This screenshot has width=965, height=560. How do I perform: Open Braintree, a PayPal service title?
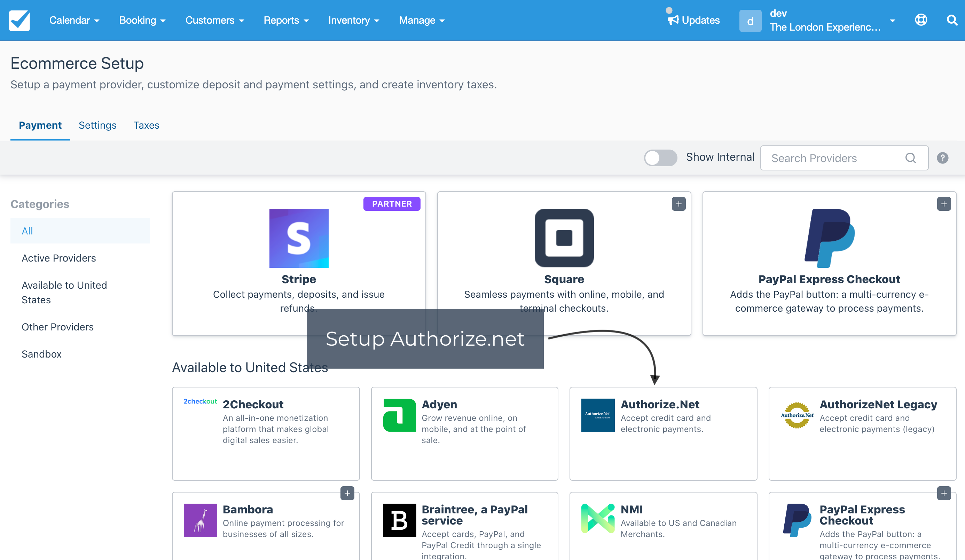click(x=474, y=515)
